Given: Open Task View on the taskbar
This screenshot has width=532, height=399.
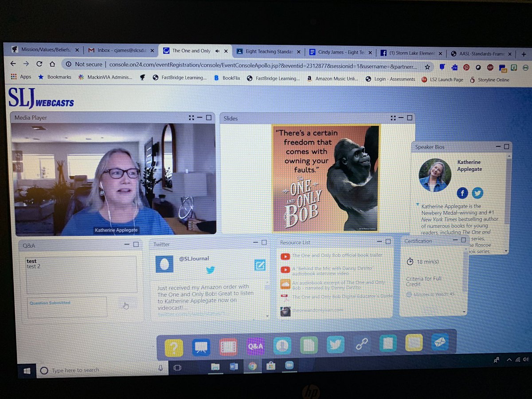Looking at the screenshot, I should (177, 368).
